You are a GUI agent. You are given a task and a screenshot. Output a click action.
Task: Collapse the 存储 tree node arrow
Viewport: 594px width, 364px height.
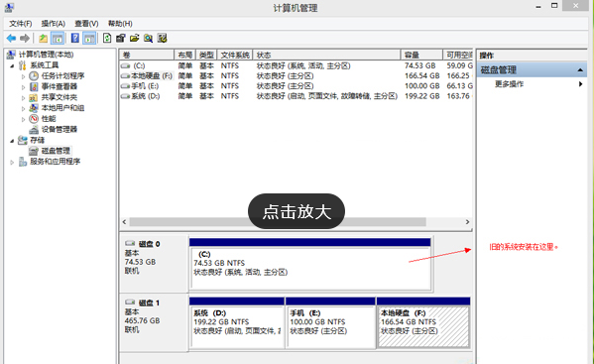(x=12, y=141)
